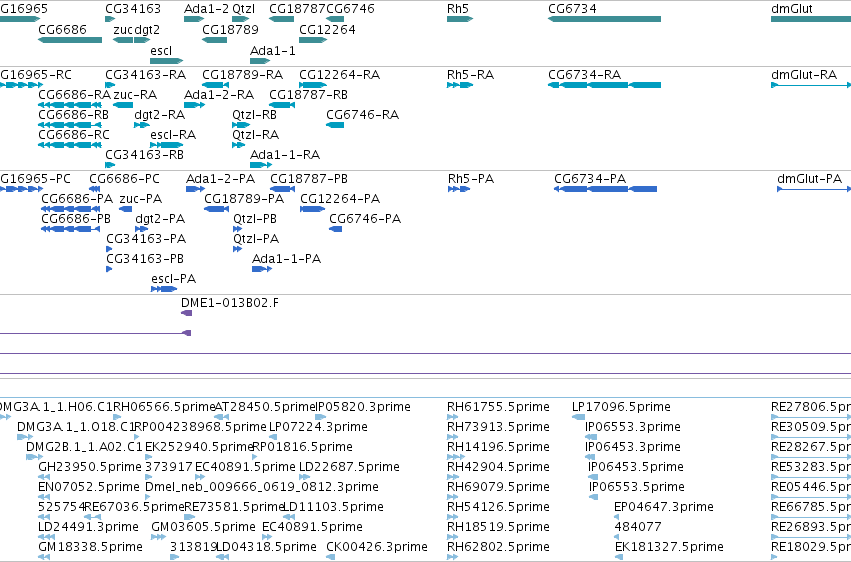Open the zuc-PA protein label
The image size is (851, 562).
coord(141,199)
